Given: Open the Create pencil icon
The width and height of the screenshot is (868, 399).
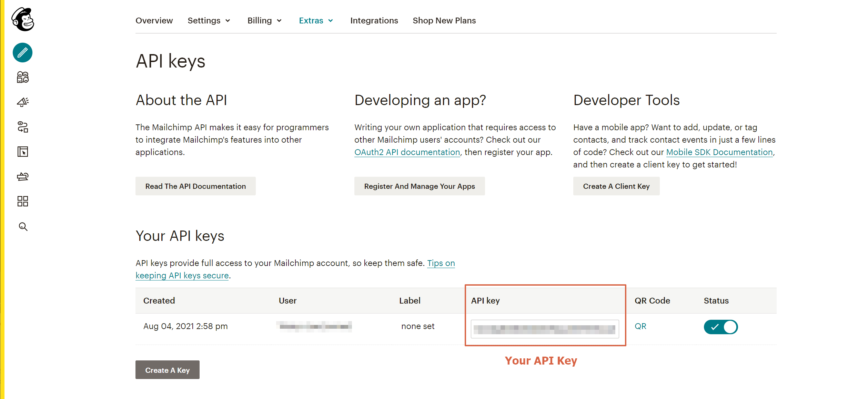Looking at the screenshot, I should (23, 53).
